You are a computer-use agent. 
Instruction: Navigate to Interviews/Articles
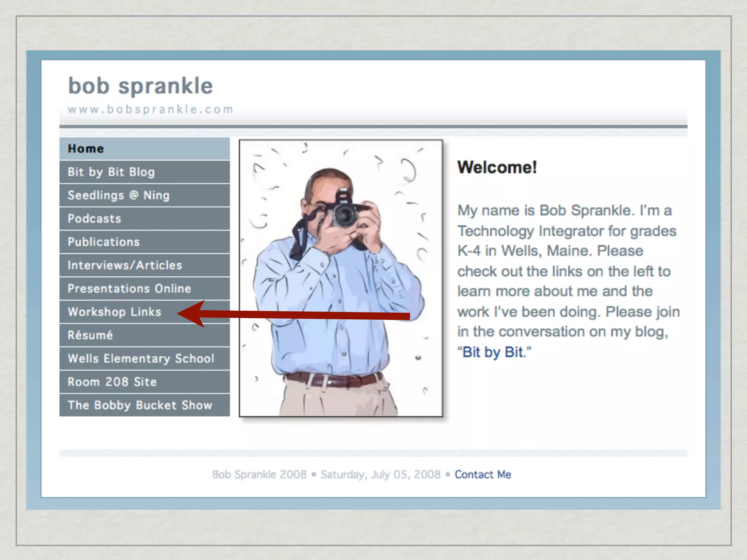125,265
